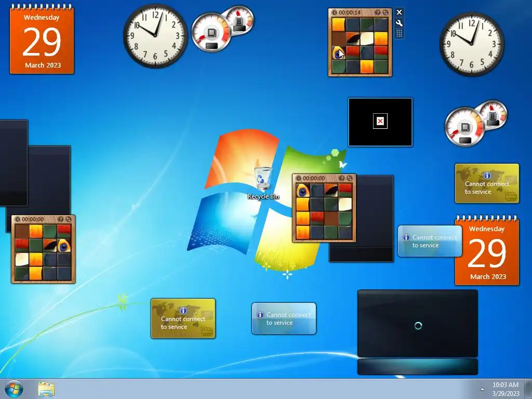Click "March 2023" on the top-left calendar
532x399 pixels.
(43, 65)
